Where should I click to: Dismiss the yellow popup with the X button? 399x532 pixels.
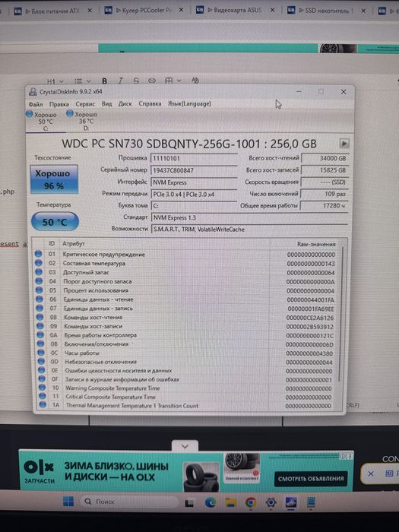[x=371, y=473]
